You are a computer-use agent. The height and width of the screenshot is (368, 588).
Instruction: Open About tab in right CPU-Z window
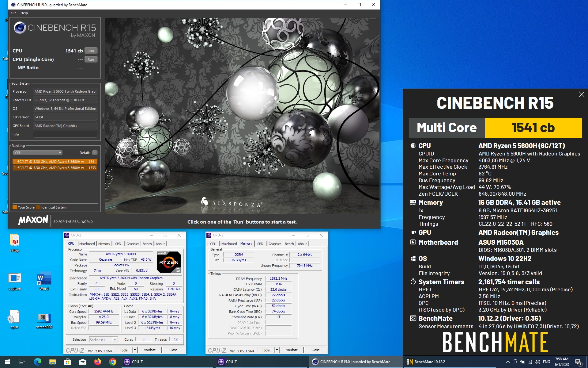point(302,244)
